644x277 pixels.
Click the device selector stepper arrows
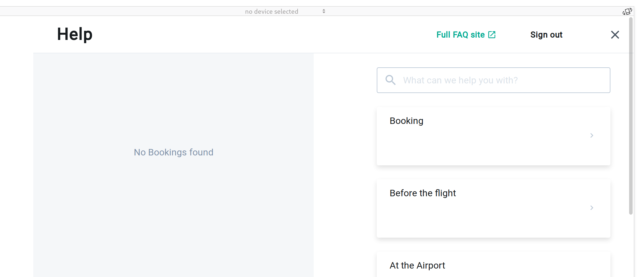(324, 11)
